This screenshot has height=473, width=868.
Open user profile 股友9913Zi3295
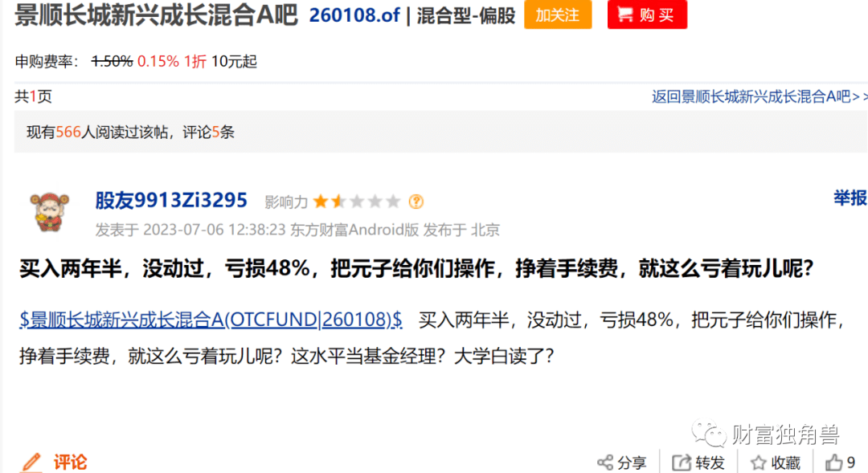coord(171,200)
